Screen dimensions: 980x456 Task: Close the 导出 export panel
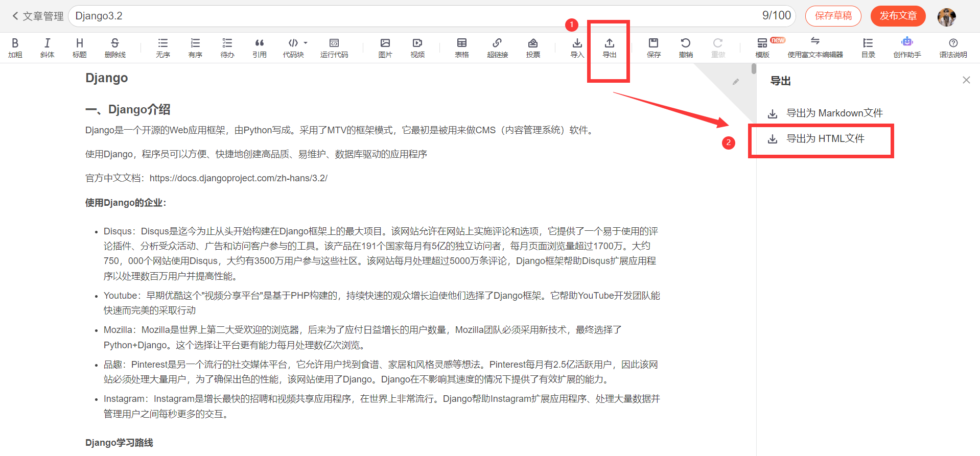pos(966,80)
